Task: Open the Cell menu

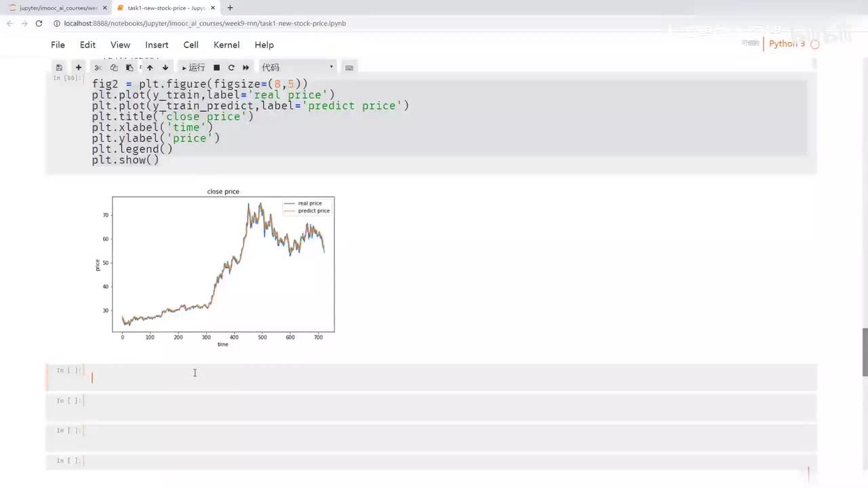Action: (191, 45)
